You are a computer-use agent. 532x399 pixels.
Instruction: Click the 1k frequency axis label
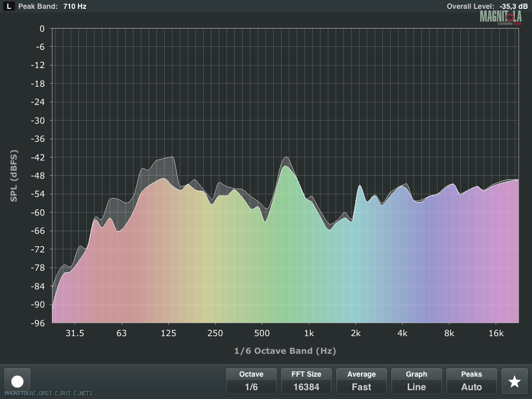309,333
